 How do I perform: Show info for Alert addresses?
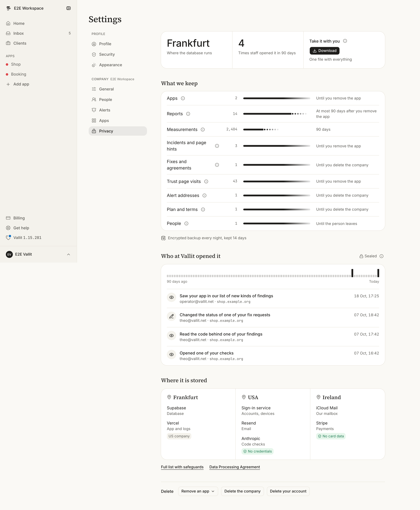tap(204, 196)
